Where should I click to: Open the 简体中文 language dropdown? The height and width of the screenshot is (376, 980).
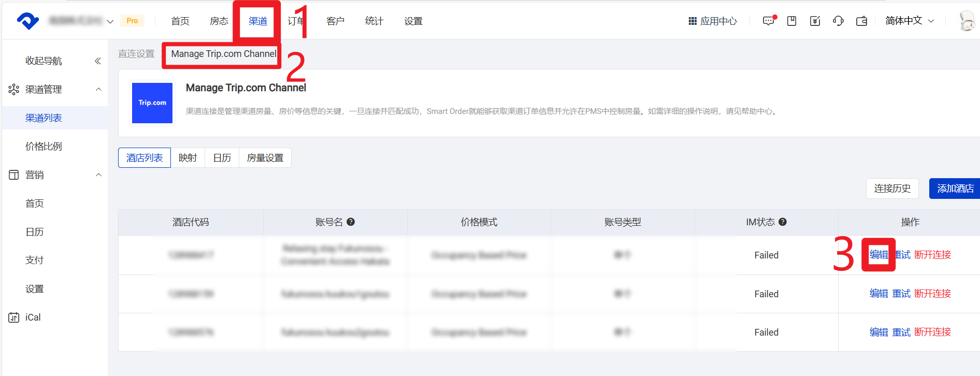point(909,21)
